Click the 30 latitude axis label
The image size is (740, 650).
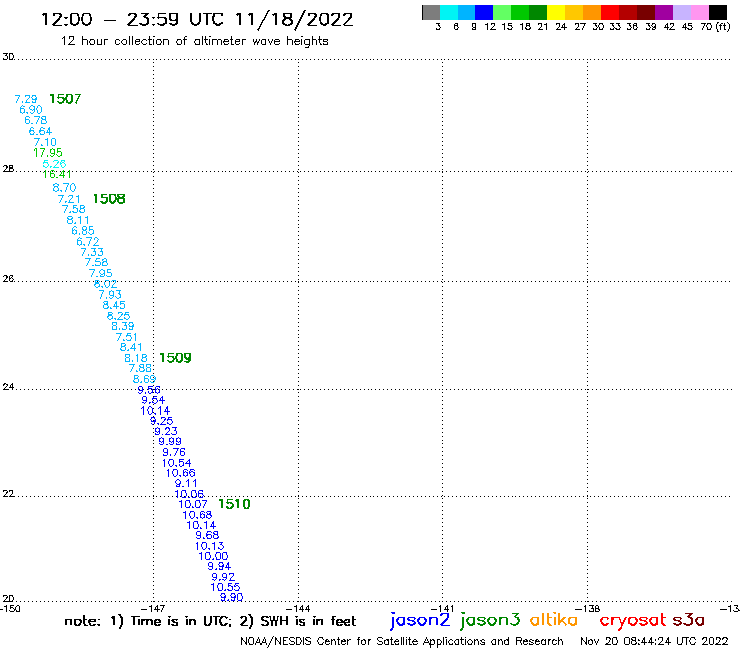(x=8, y=57)
